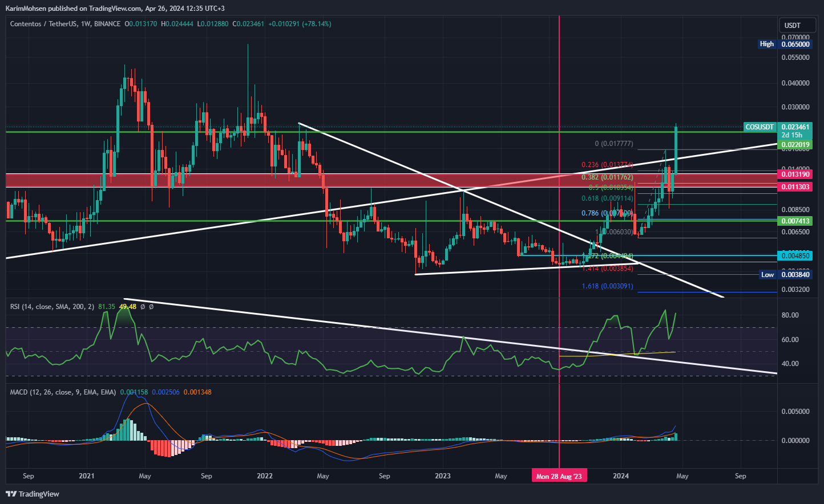Click the 2021 label on time axis

pos(86,476)
